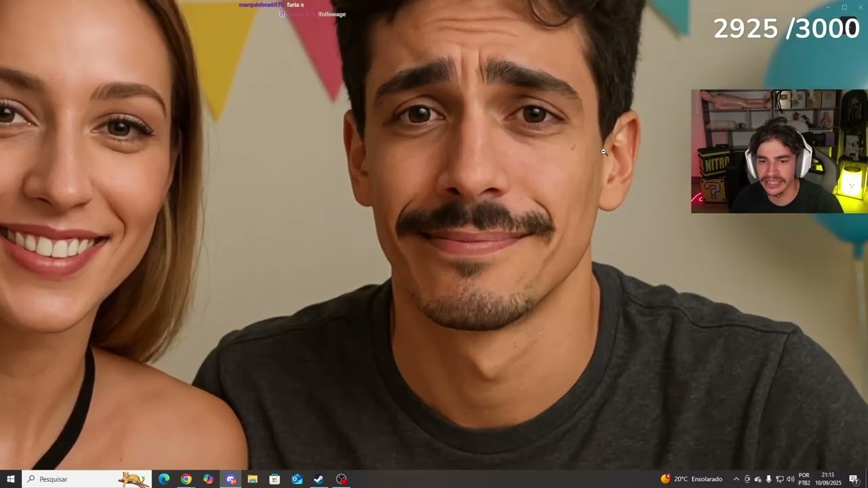Click the 2925 /3000 follower counter
This screenshot has height=488, width=868.
pos(787,29)
